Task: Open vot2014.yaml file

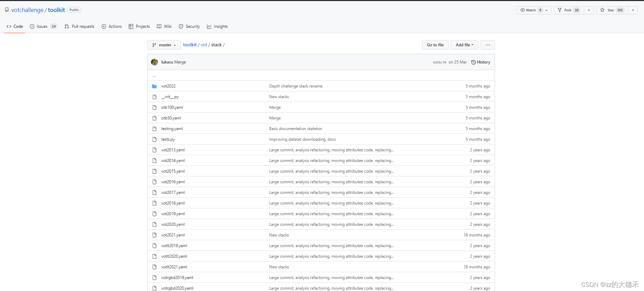Action: [x=173, y=161]
